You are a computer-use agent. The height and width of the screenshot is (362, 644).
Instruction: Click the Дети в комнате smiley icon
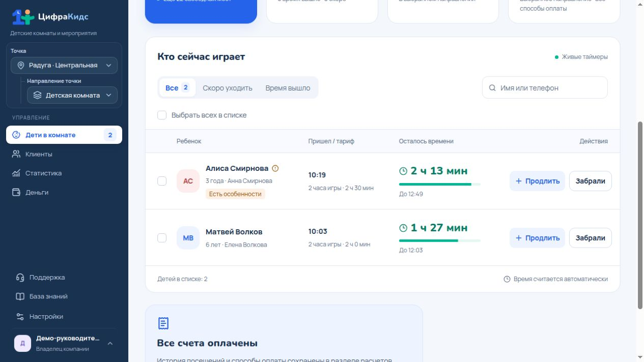[16, 135]
